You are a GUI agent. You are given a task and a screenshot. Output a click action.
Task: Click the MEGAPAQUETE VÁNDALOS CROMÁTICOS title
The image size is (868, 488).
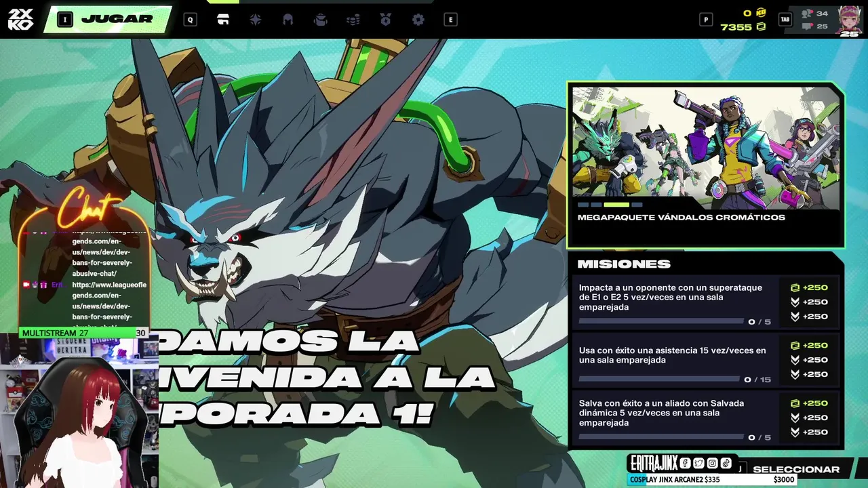click(682, 218)
